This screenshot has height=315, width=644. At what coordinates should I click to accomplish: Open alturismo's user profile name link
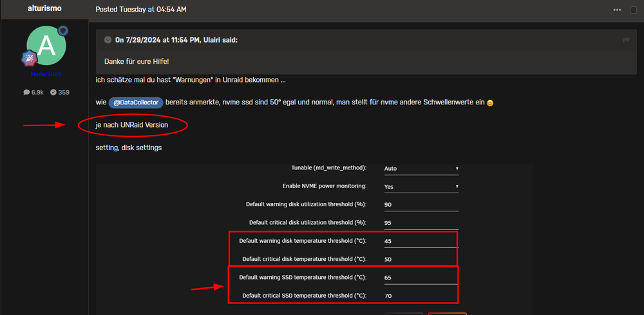(44, 8)
